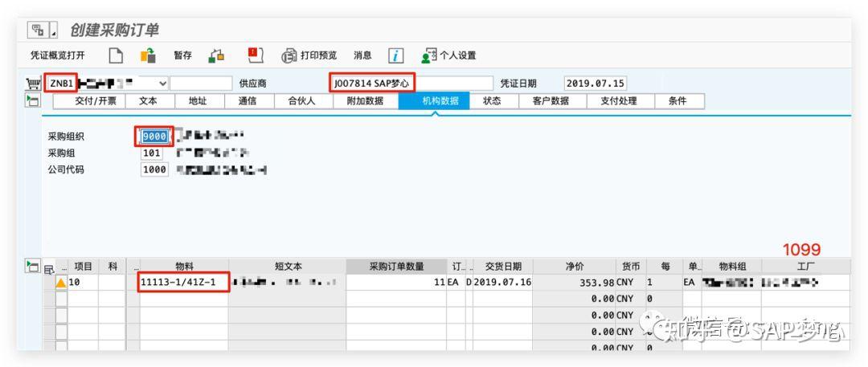
Task: Click the yellow warning triangle on item 10
Action: (x=61, y=283)
